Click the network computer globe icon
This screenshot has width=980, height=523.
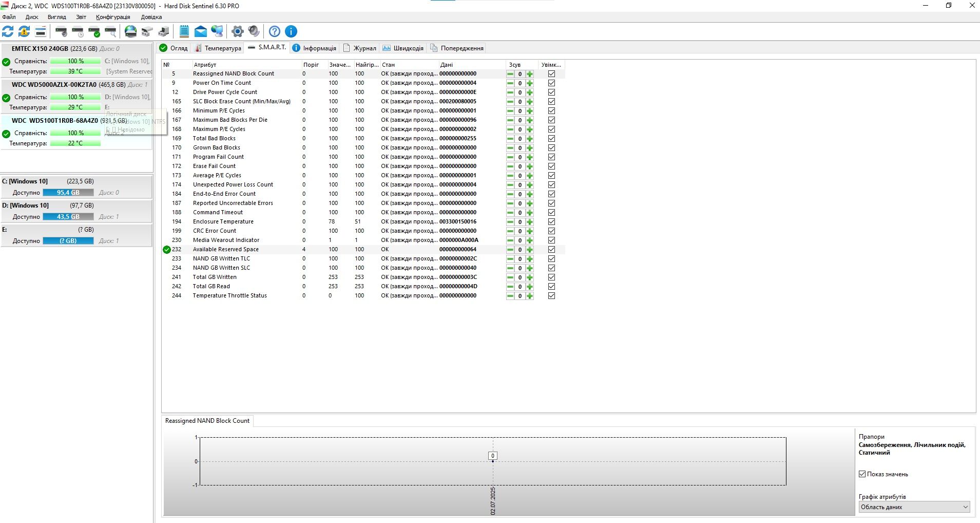[x=217, y=31]
